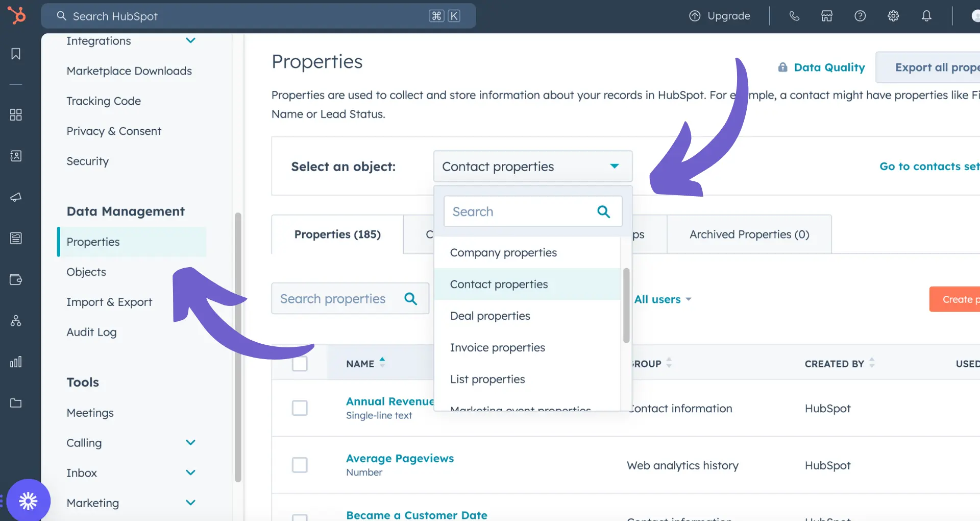Select Properties under Data Management
This screenshot has width=980, height=521.
pyautogui.click(x=132, y=242)
